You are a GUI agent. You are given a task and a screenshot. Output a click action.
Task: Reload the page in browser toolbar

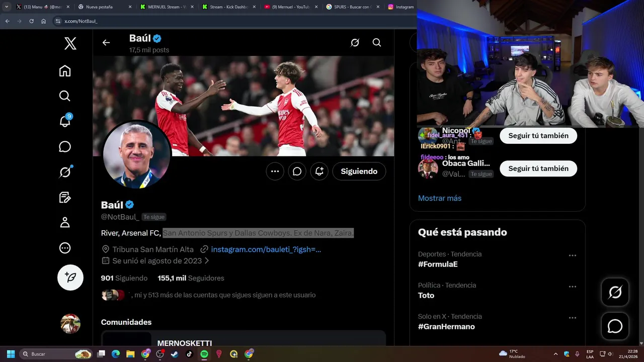click(31, 21)
